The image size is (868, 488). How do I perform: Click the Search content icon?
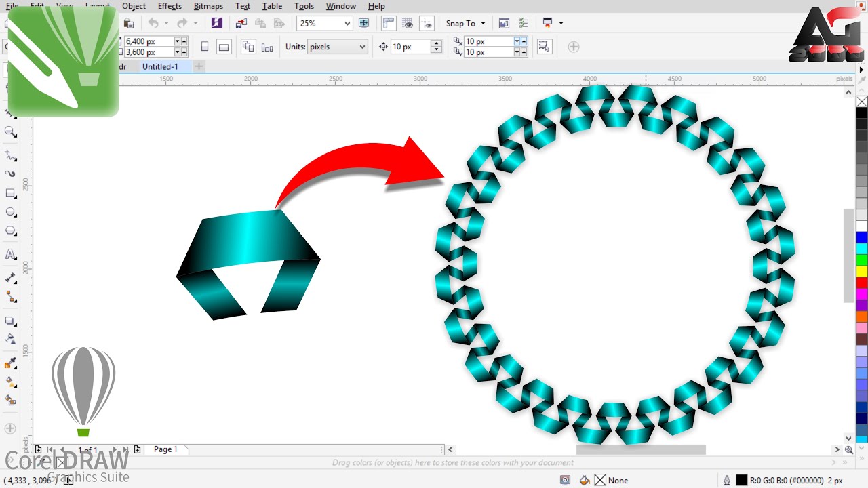point(216,23)
